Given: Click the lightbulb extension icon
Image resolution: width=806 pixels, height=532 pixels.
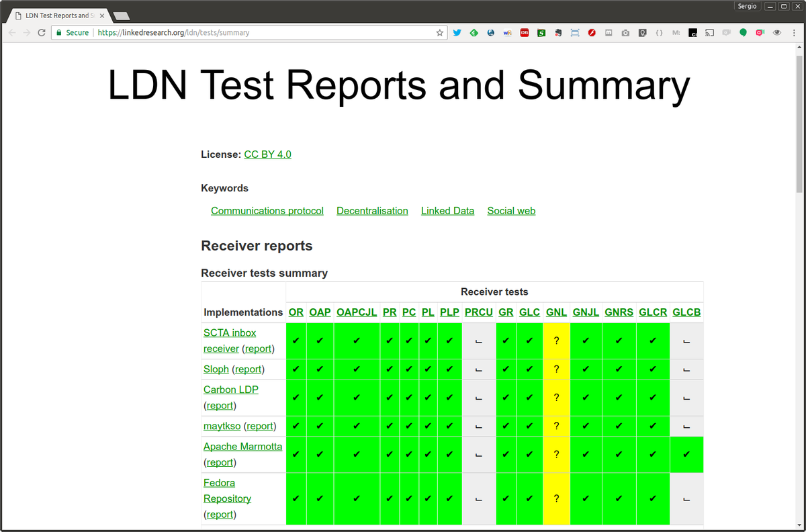Looking at the screenshot, I should point(642,32).
